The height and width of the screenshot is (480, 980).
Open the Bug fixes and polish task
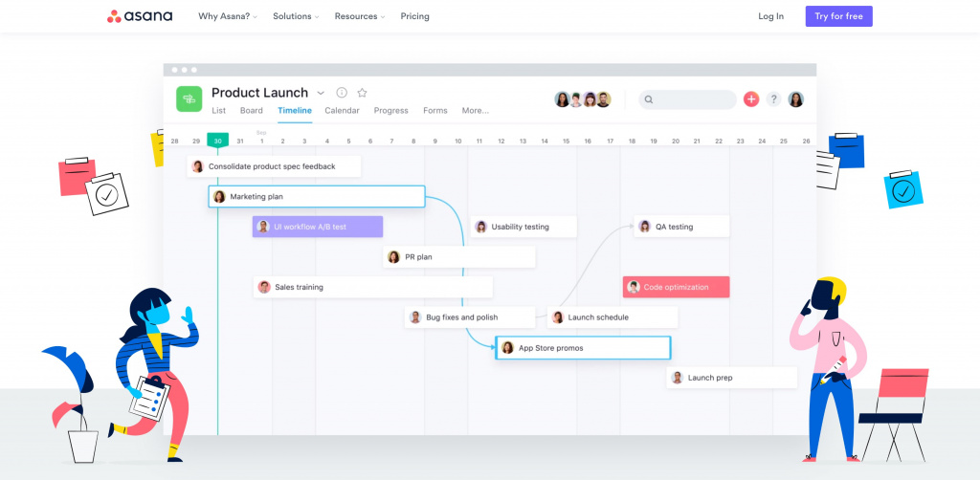point(470,317)
